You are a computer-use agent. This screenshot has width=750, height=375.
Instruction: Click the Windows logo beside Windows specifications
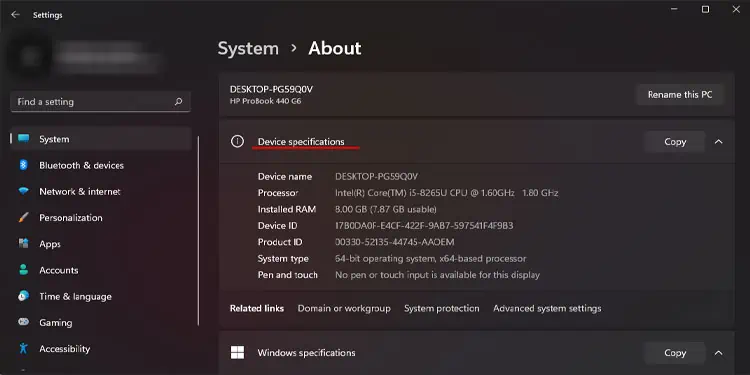237,353
